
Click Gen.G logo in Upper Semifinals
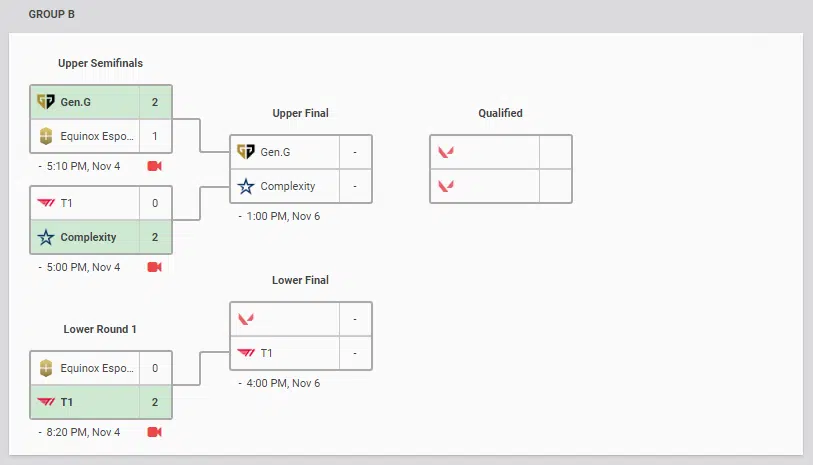(45, 102)
